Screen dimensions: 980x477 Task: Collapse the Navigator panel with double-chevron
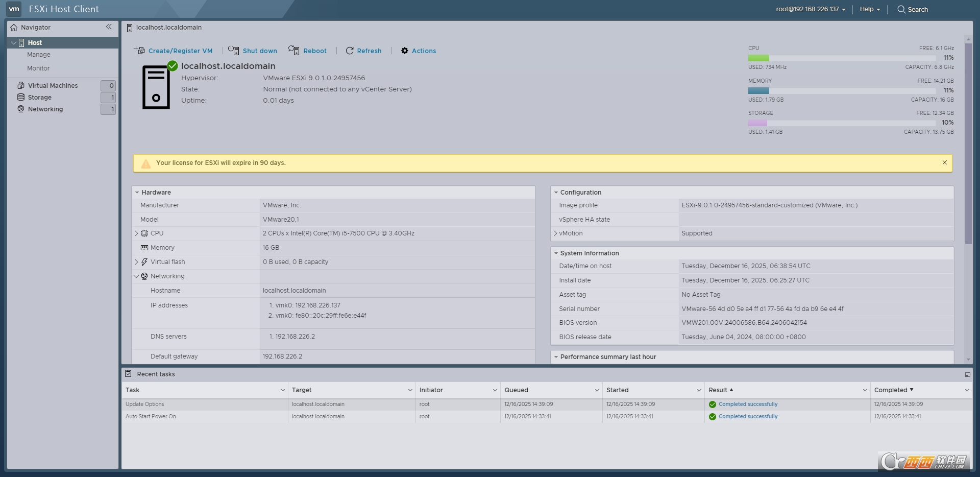click(109, 27)
